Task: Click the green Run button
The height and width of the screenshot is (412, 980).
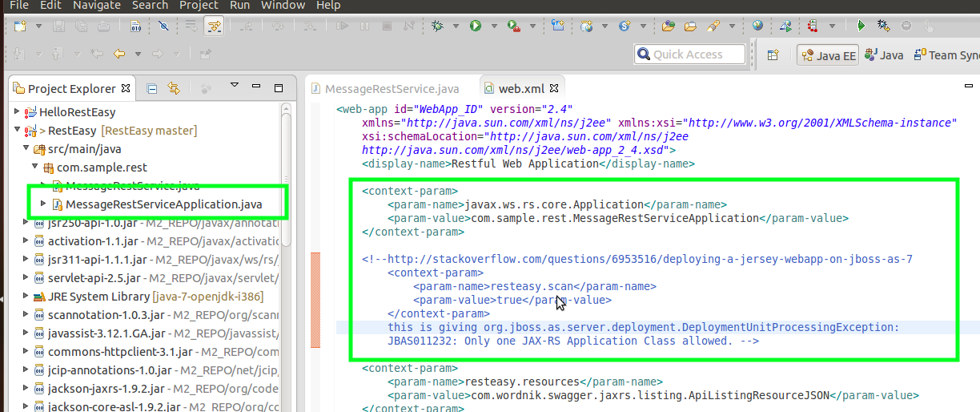Action: click(x=475, y=26)
